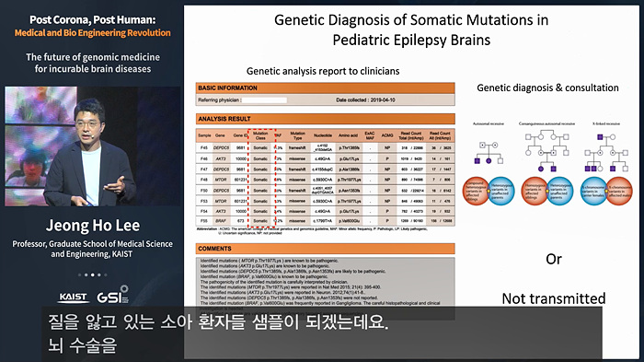Viewport: 644px width, 362px height.
Task: Click the 'COMMENTS' section bar
Action: click(x=326, y=249)
